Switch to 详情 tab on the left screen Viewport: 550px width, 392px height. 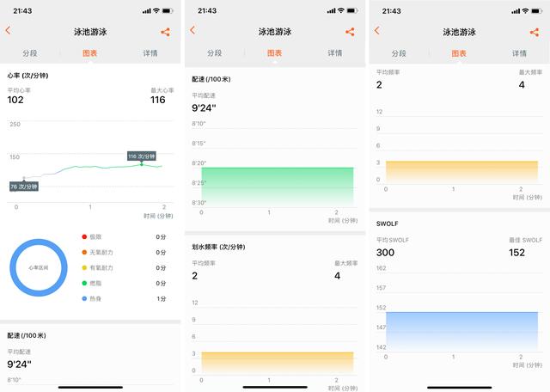coord(150,53)
